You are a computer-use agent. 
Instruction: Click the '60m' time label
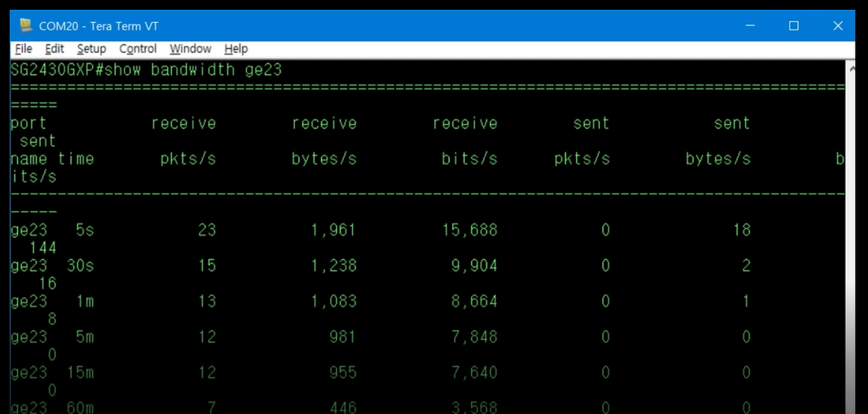click(80, 408)
